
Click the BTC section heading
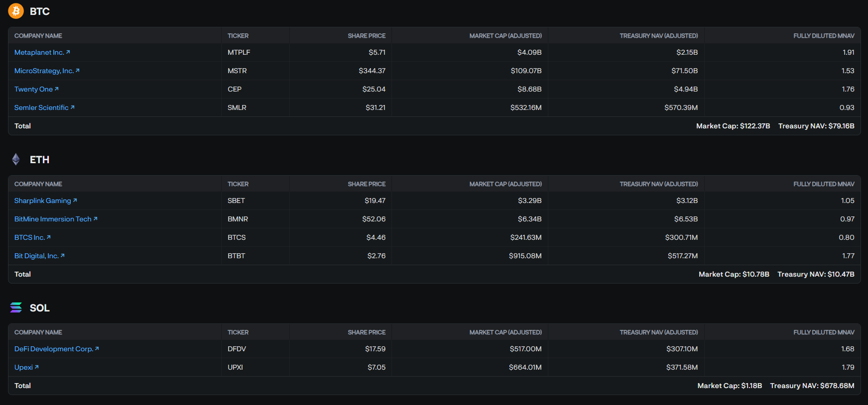click(x=40, y=11)
